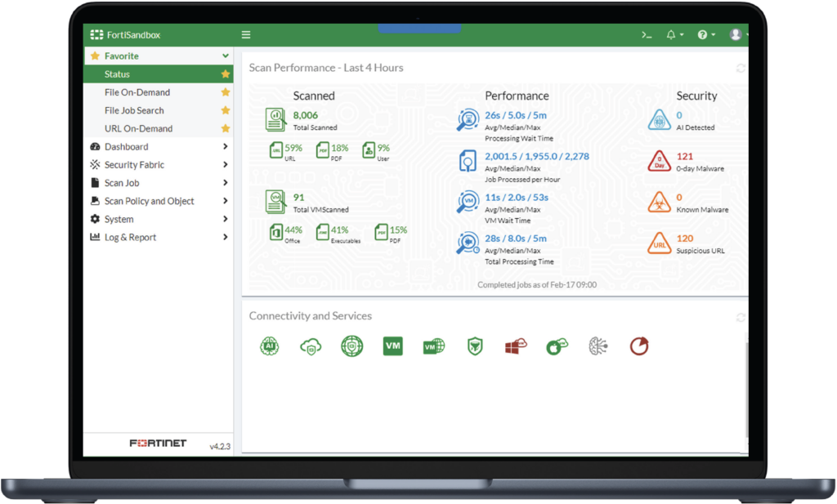Image resolution: width=837 pixels, height=504 pixels.
Task: Click the hamburger menu toggle icon
Action: coord(246,35)
